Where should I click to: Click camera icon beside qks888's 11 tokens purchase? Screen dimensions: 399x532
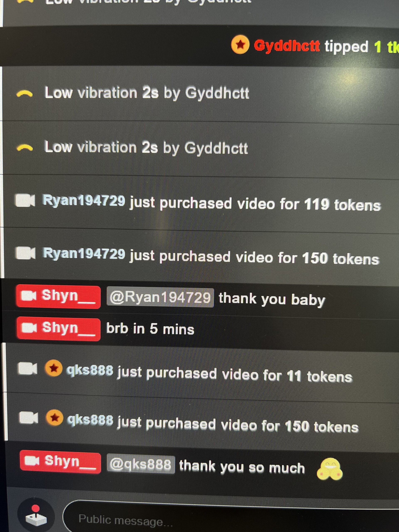28,369
